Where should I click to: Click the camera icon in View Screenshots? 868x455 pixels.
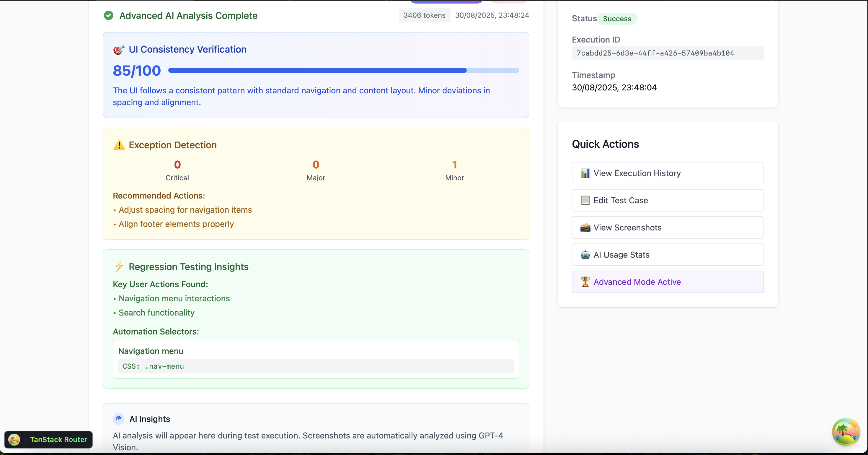click(x=585, y=228)
